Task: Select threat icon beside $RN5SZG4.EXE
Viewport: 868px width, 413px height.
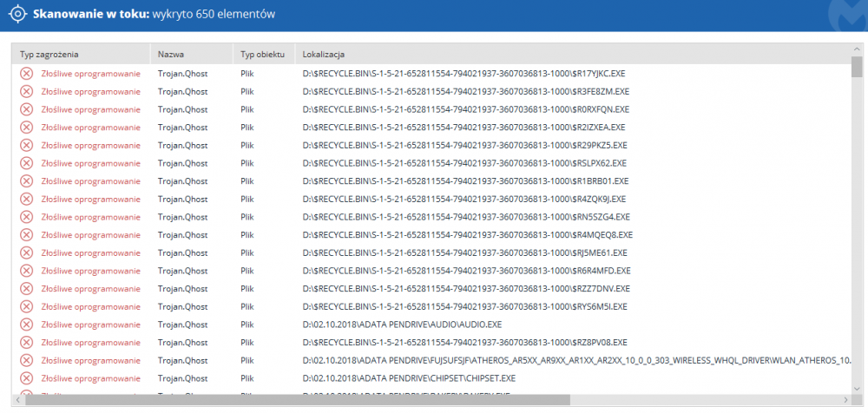Action: pos(26,217)
